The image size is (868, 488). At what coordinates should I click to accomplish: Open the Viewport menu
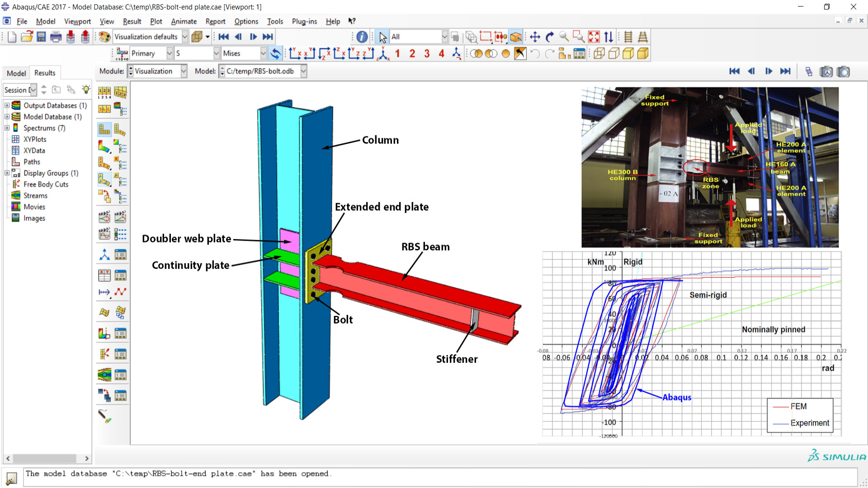(x=77, y=21)
